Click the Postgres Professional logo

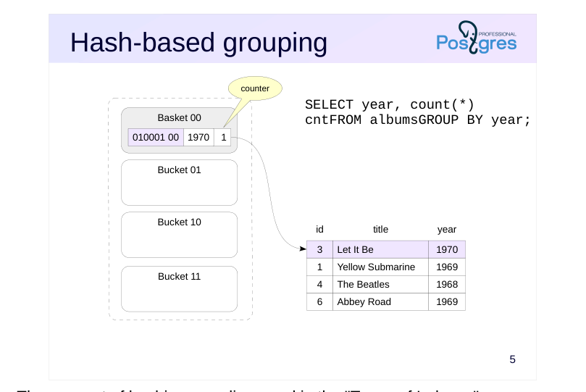[477, 38]
